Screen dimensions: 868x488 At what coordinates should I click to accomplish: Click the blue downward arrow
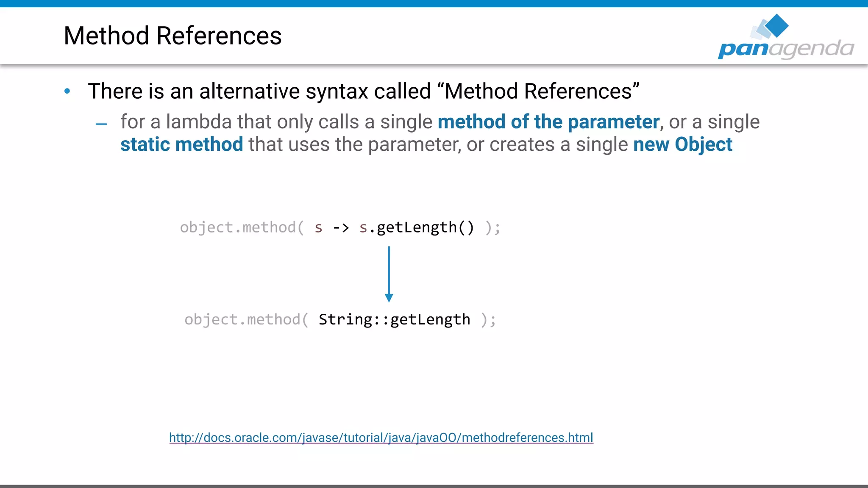pyautogui.click(x=389, y=274)
